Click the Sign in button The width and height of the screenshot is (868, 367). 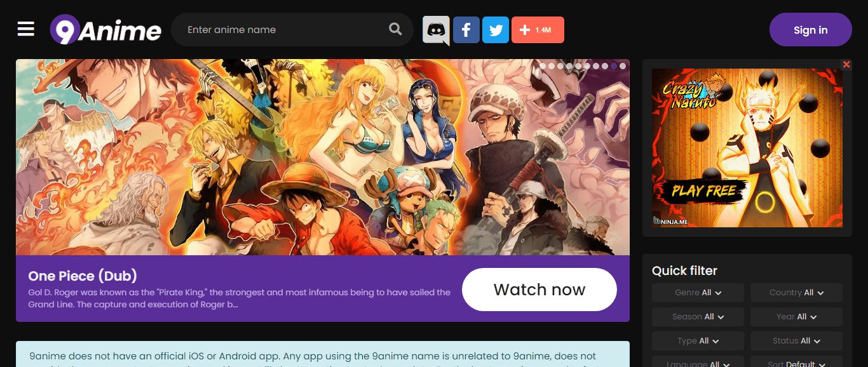810,30
